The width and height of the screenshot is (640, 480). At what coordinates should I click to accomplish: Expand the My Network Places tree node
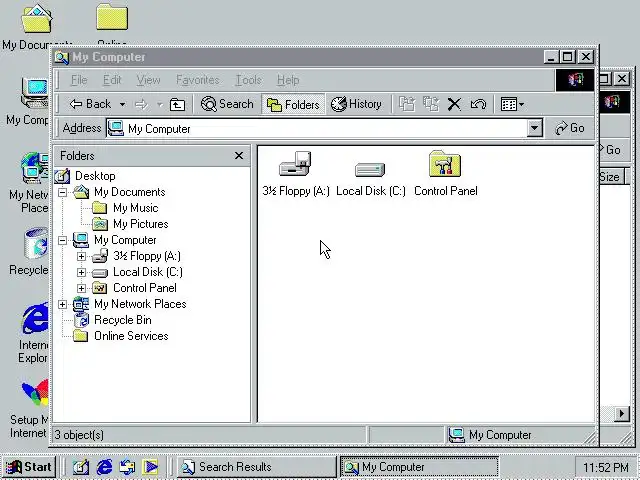coord(62,304)
